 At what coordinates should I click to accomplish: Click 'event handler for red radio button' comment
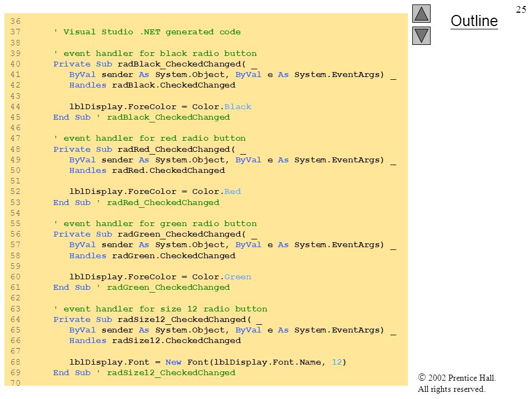[x=150, y=139]
